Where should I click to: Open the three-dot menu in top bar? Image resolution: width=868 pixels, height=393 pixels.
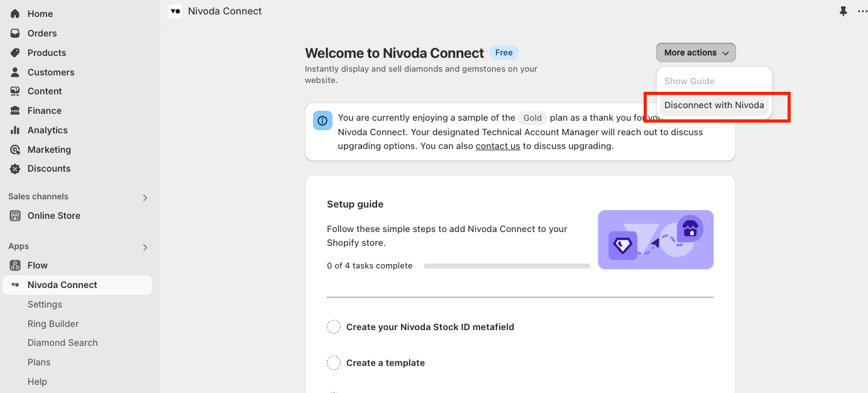[862, 11]
